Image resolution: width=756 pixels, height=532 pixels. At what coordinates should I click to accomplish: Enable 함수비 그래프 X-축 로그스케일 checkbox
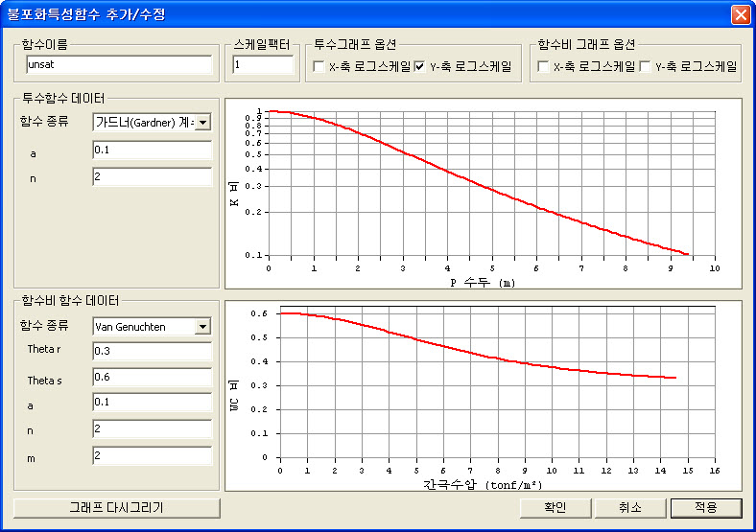coord(543,66)
